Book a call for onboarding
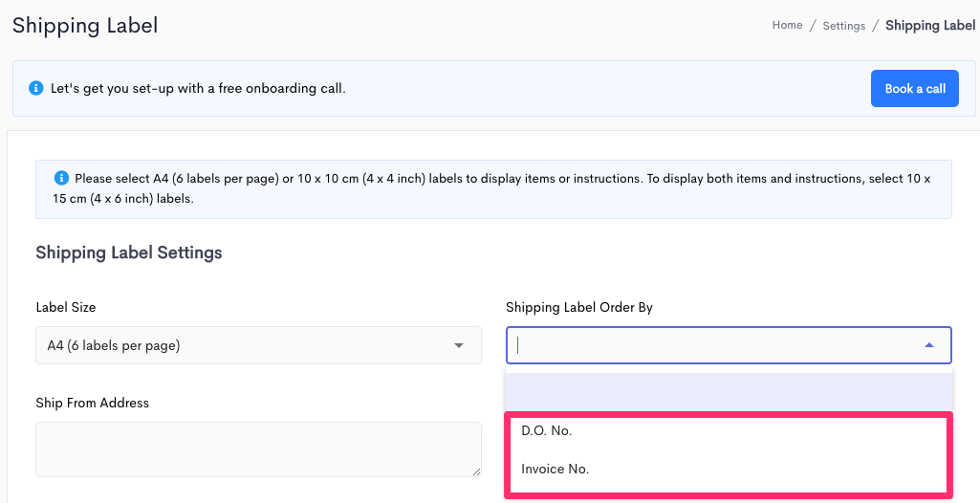980x503 pixels. 915,89
